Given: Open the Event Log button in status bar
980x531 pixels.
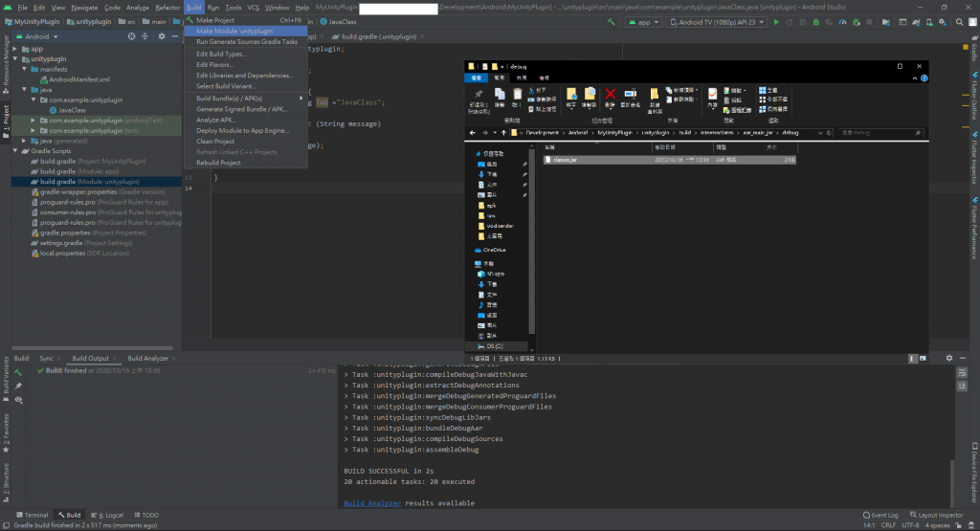Looking at the screenshot, I should click(x=880, y=515).
